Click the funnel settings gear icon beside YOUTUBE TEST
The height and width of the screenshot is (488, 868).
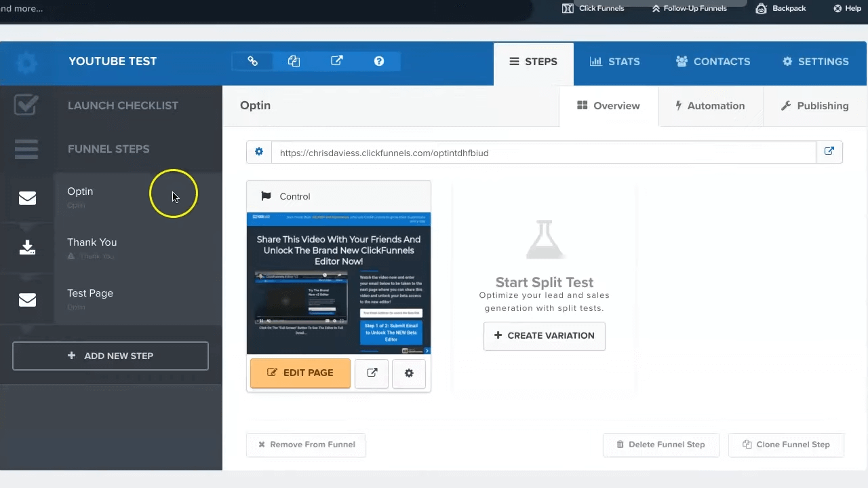(26, 63)
